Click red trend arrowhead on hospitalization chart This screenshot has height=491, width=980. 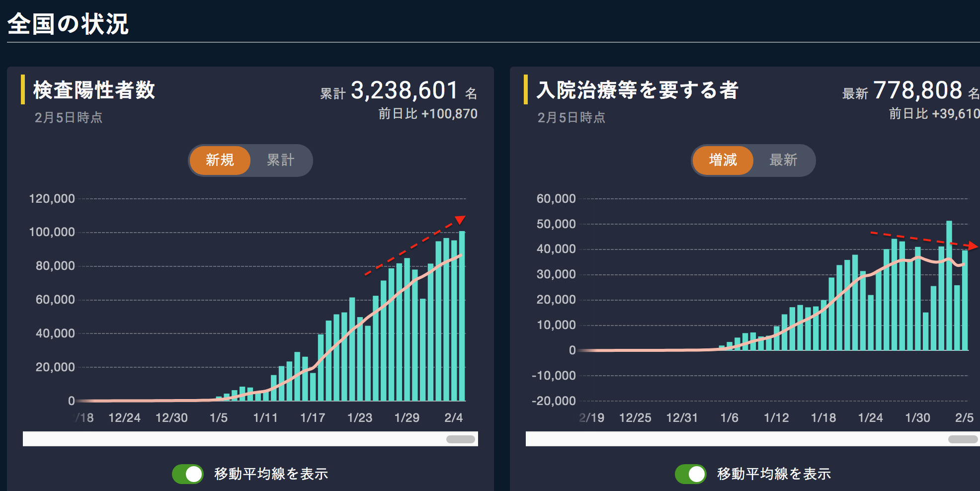click(973, 246)
